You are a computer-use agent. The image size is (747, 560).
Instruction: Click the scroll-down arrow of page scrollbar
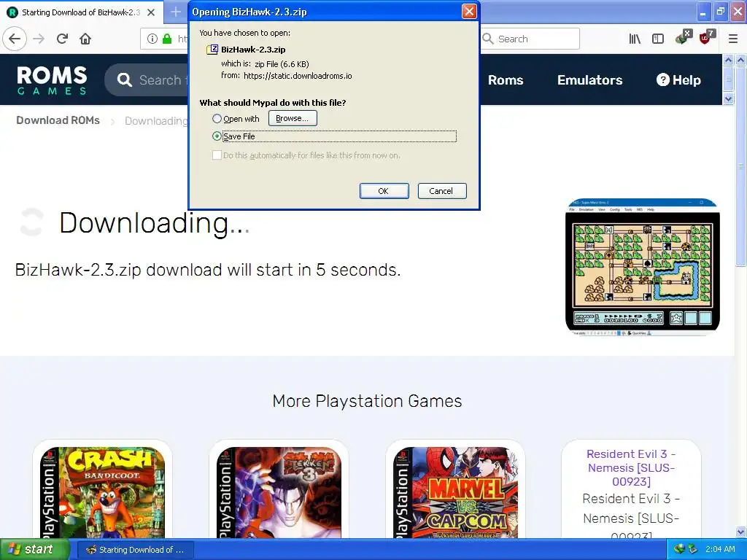click(x=740, y=532)
